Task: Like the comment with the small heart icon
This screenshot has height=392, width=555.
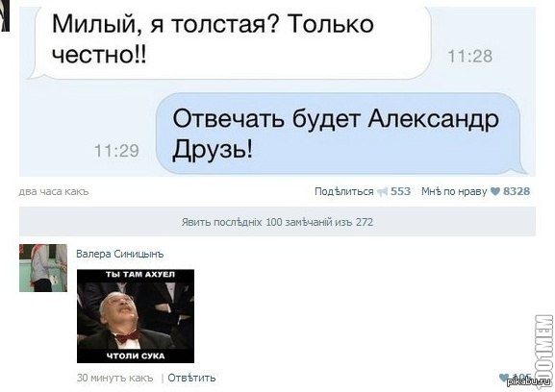Action: click(504, 378)
